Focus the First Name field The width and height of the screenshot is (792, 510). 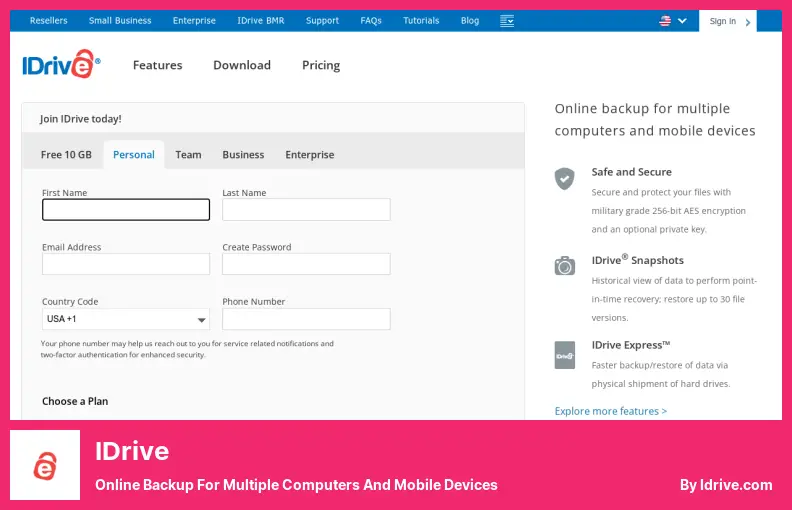pos(126,210)
